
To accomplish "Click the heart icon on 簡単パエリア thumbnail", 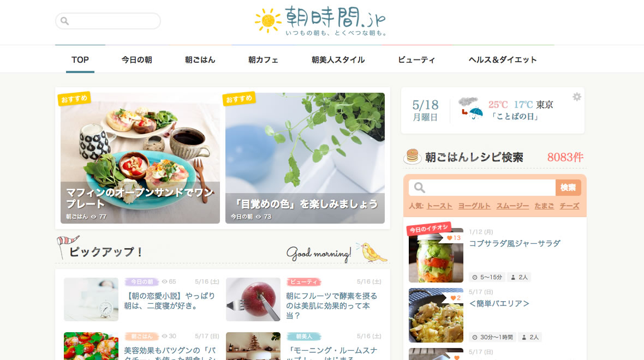I will (x=453, y=298).
